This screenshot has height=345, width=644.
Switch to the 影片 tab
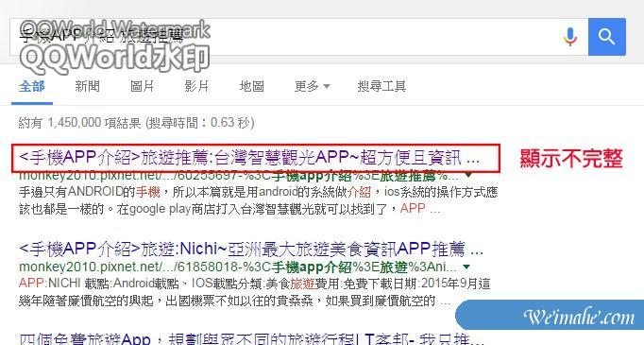tap(196, 86)
